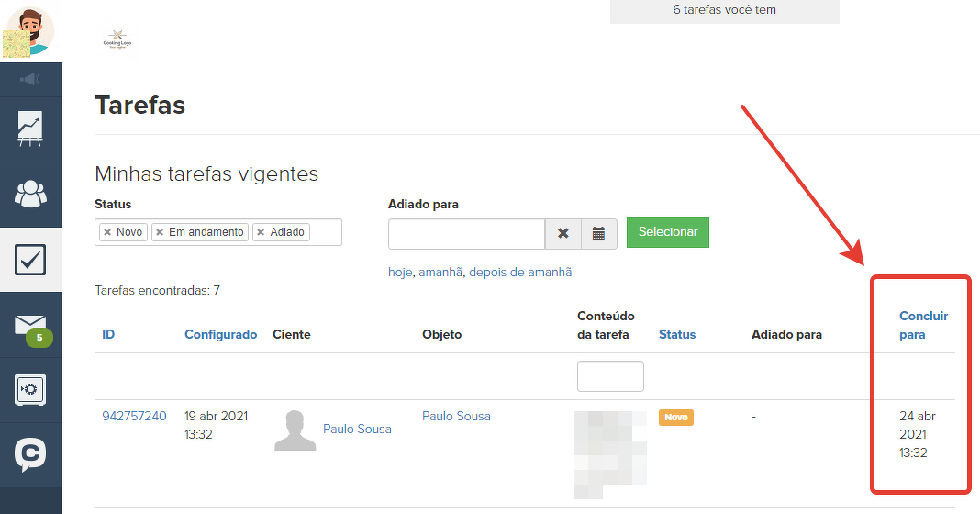
Task: Clear the Adiado para date field
Action: click(x=563, y=233)
